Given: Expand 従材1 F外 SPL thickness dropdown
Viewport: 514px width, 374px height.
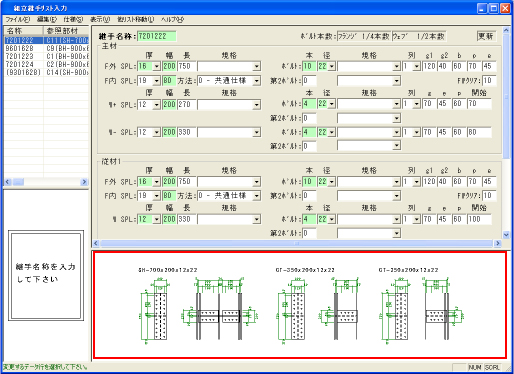Looking at the screenshot, I should (157, 182).
